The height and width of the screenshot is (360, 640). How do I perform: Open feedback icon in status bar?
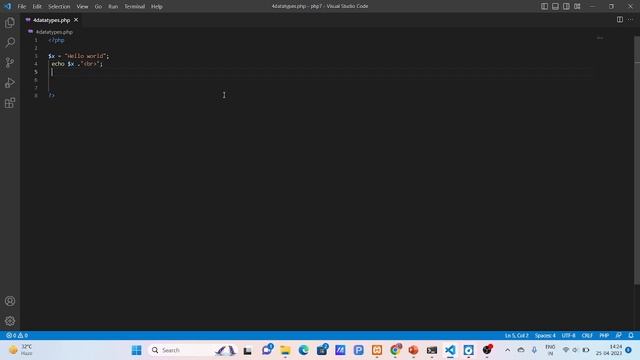coord(619,335)
